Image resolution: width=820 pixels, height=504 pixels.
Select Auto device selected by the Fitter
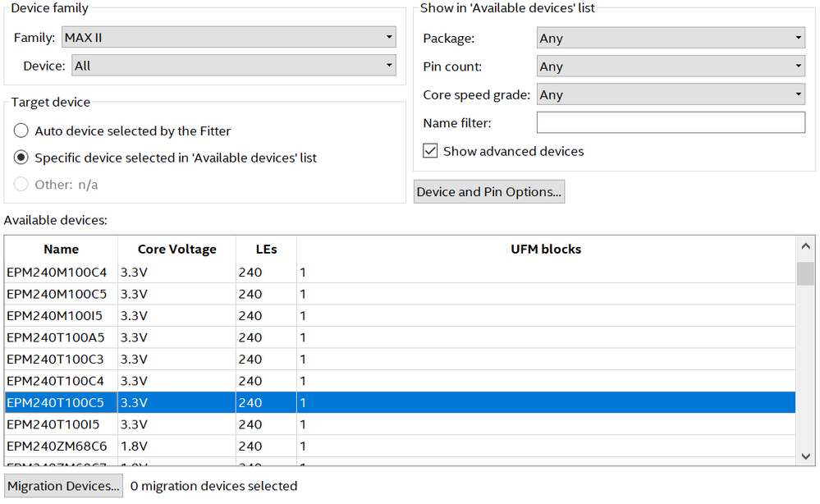pyautogui.click(x=21, y=131)
